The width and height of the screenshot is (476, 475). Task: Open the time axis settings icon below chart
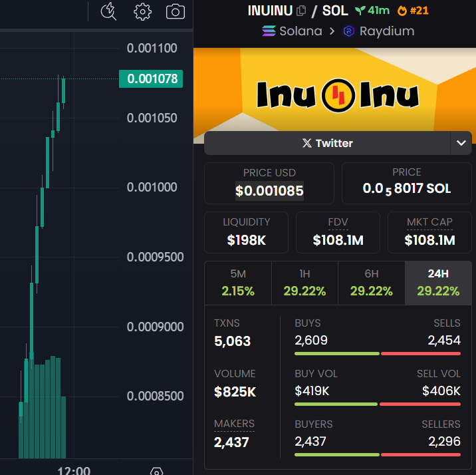click(x=157, y=472)
